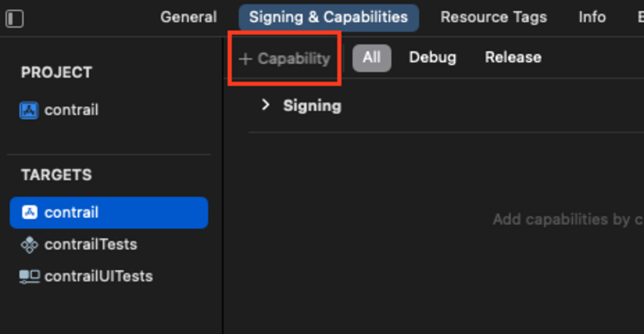Select the contrail project under PROJECT
Image resolution: width=644 pixels, height=334 pixels.
(x=71, y=110)
